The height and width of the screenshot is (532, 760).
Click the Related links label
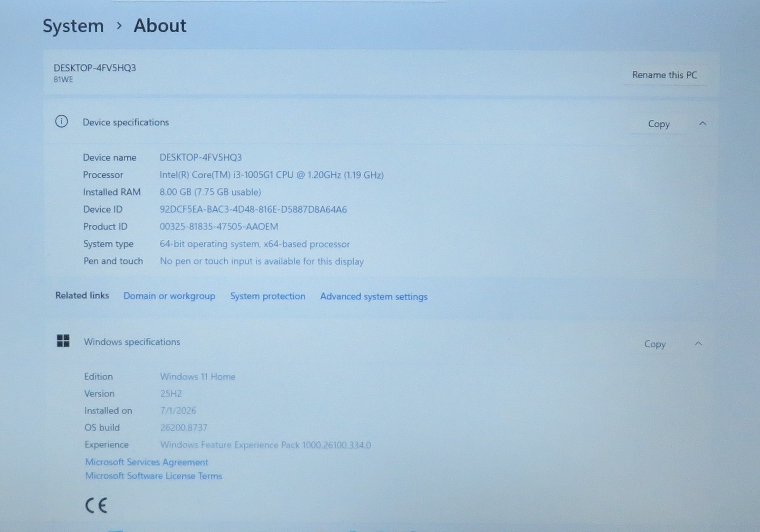pyautogui.click(x=82, y=295)
